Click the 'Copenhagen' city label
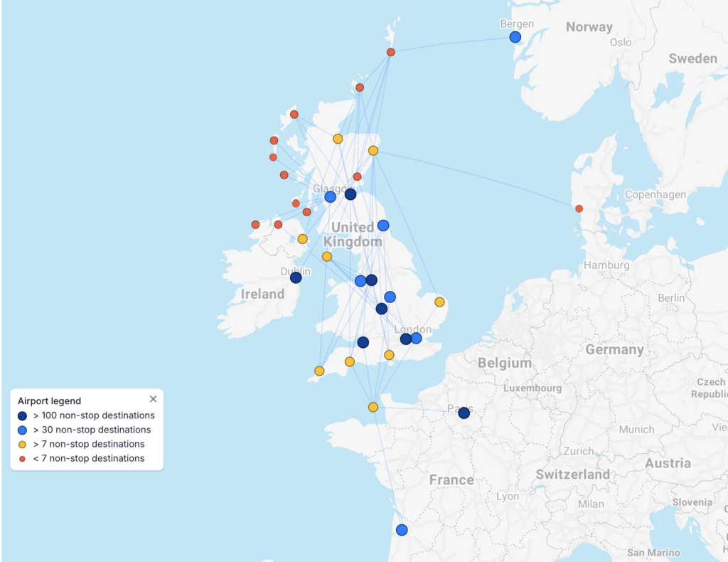Image resolution: width=728 pixels, height=562 pixels. tap(655, 194)
